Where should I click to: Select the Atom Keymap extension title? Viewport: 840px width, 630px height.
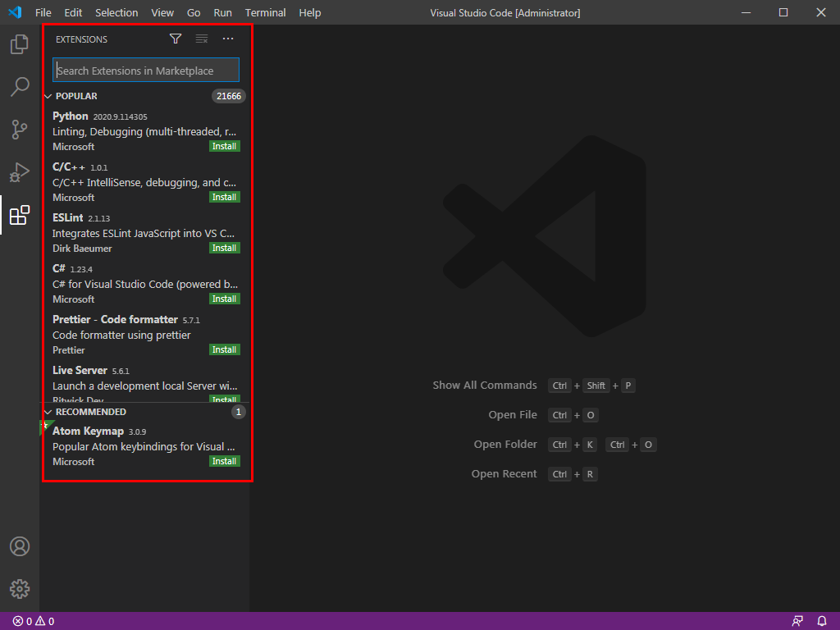click(88, 431)
